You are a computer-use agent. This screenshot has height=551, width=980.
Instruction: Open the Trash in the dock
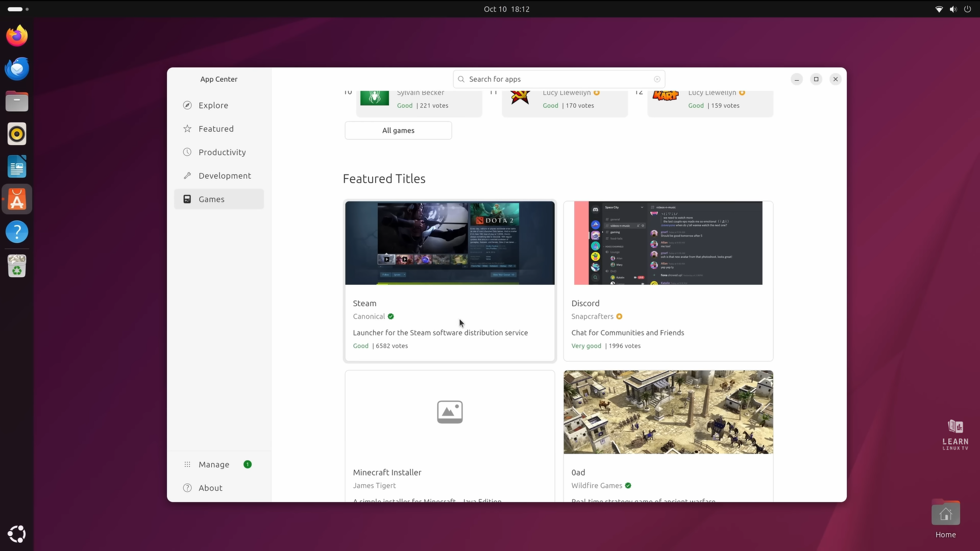tap(17, 266)
